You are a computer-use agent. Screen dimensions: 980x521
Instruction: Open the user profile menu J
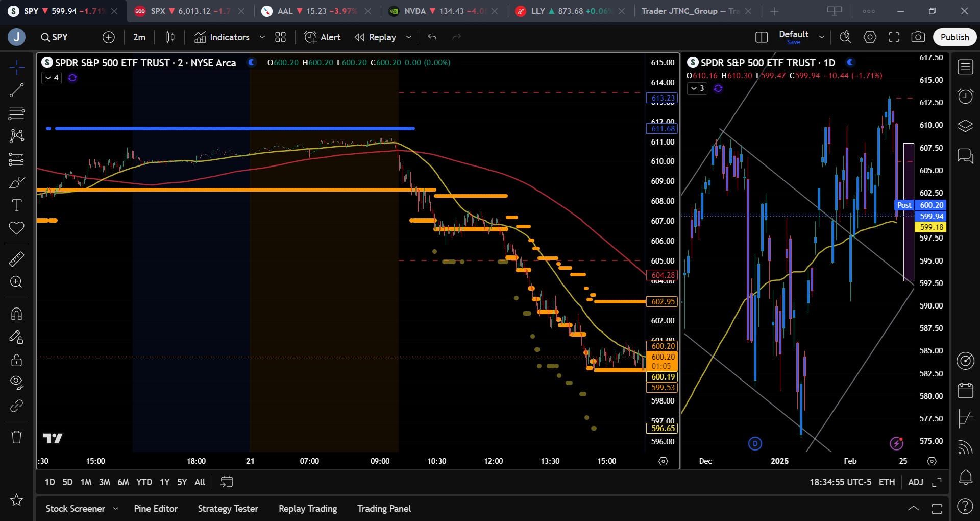(x=16, y=37)
